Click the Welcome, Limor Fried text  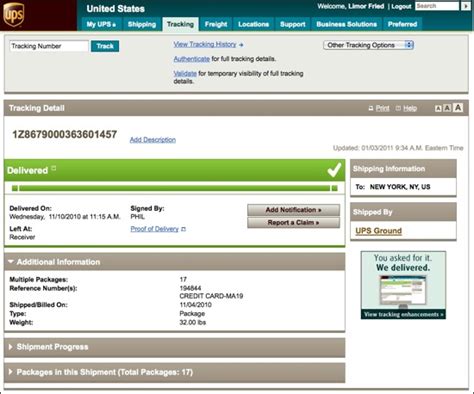[351, 6]
